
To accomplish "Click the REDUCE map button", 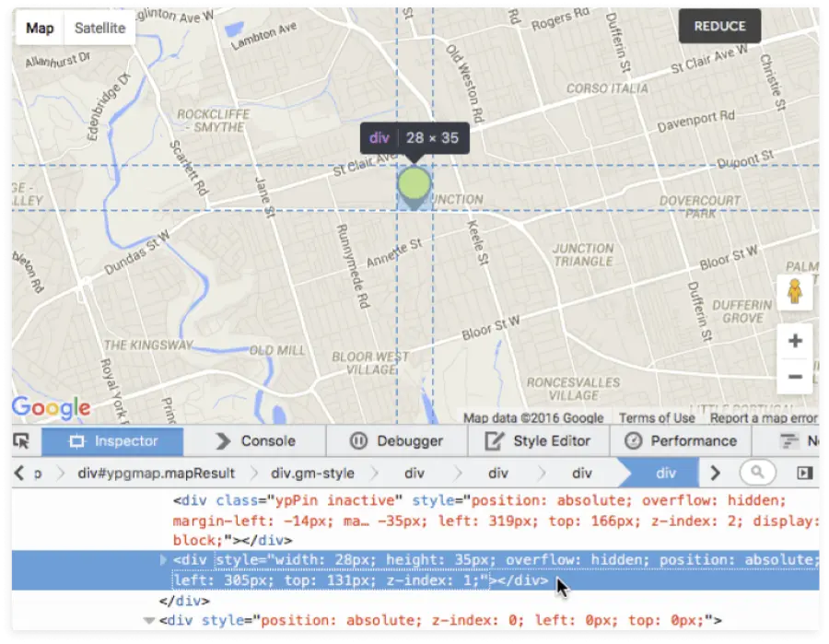I will [719, 26].
